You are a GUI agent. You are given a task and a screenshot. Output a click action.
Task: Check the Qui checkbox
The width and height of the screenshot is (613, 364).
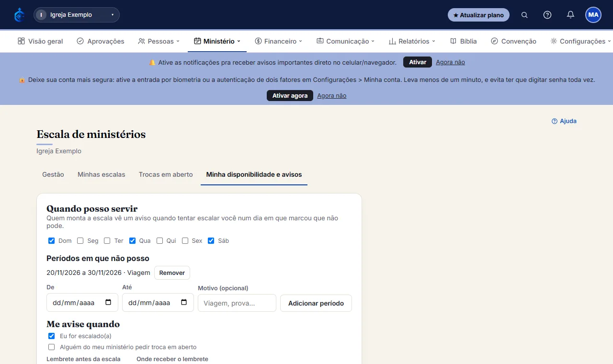160,240
